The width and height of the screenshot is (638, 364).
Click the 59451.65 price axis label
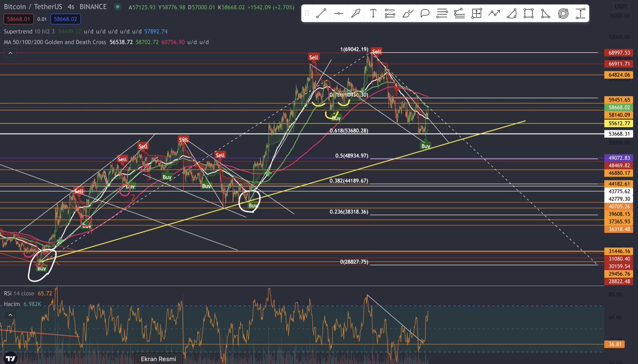pyautogui.click(x=620, y=99)
